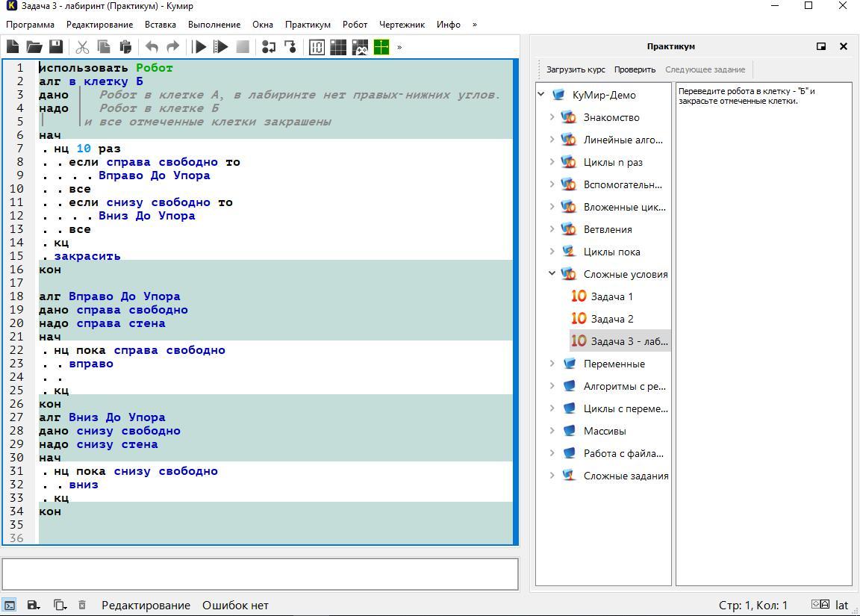
Task: Toggle the console panel icon in status bar
Action: (x=10, y=605)
